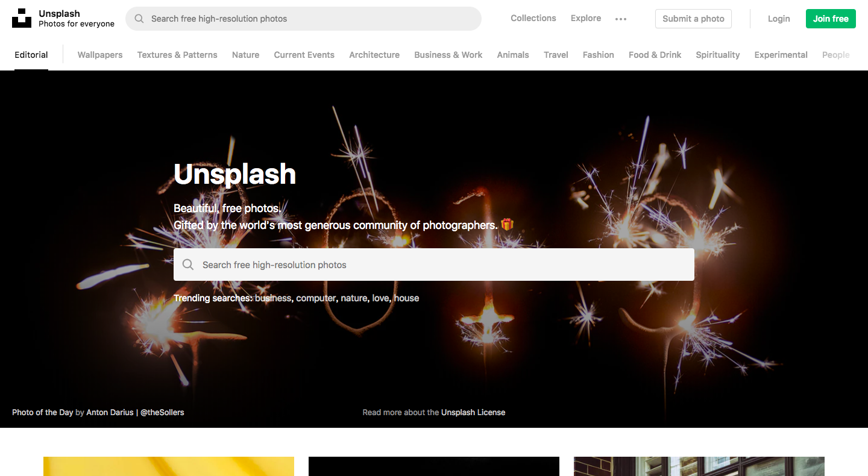Image resolution: width=868 pixels, height=476 pixels.
Task: Open Textures & Patterns category
Action: click(x=177, y=55)
